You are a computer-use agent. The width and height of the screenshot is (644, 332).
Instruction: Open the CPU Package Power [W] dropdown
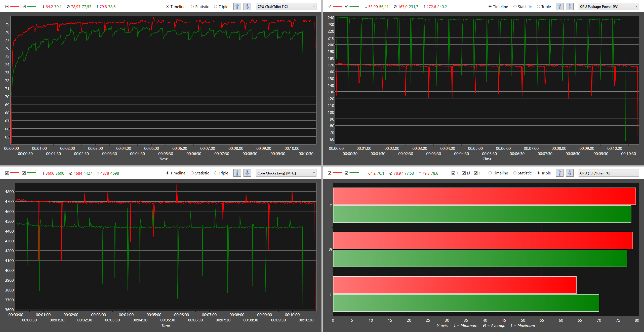click(x=609, y=7)
